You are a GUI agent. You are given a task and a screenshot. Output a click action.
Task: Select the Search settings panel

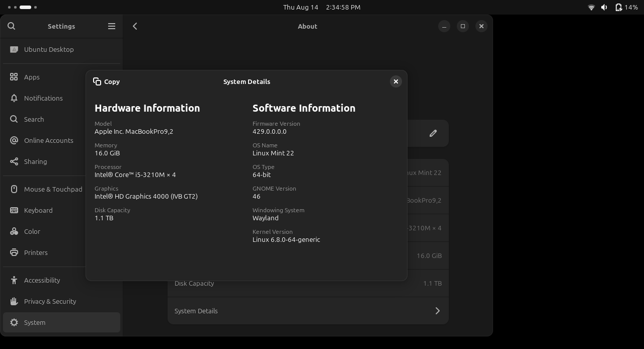click(34, 119)
